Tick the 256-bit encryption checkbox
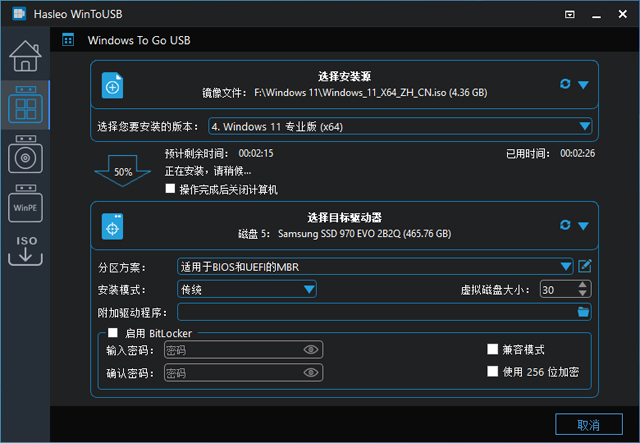 click(x=492, y=371)
